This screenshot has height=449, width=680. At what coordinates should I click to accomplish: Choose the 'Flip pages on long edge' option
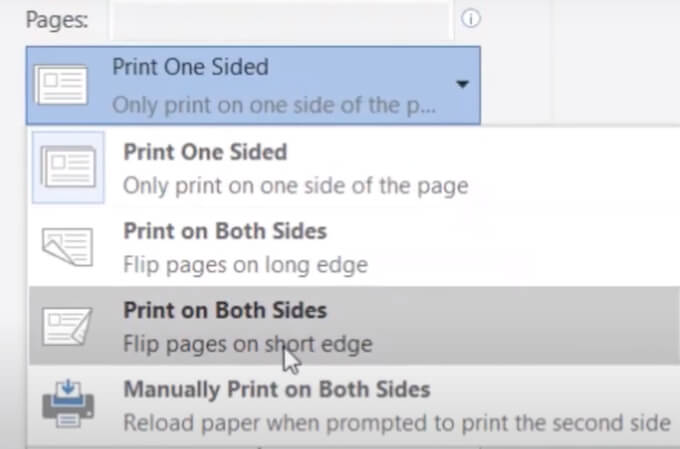[x=245, y=265]
